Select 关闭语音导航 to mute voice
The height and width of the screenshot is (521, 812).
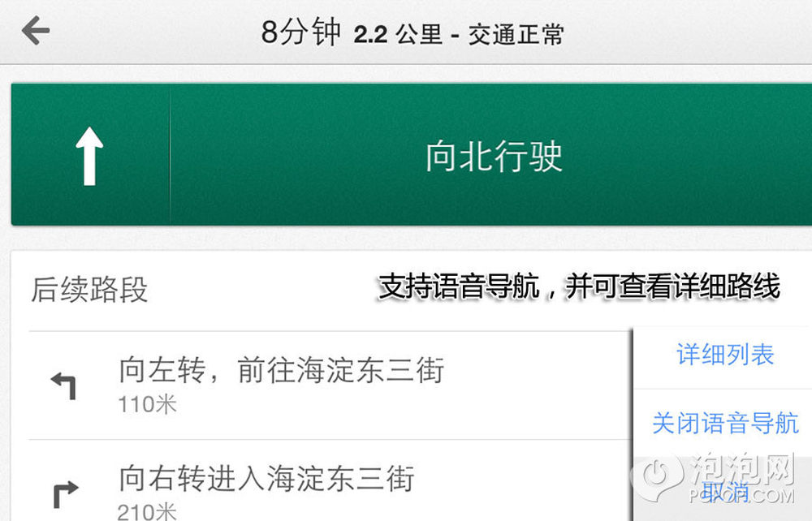(725, 424)
